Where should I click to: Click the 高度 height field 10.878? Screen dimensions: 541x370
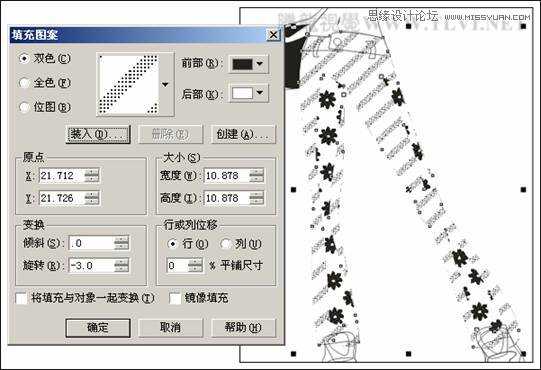(x=226, y=198)
